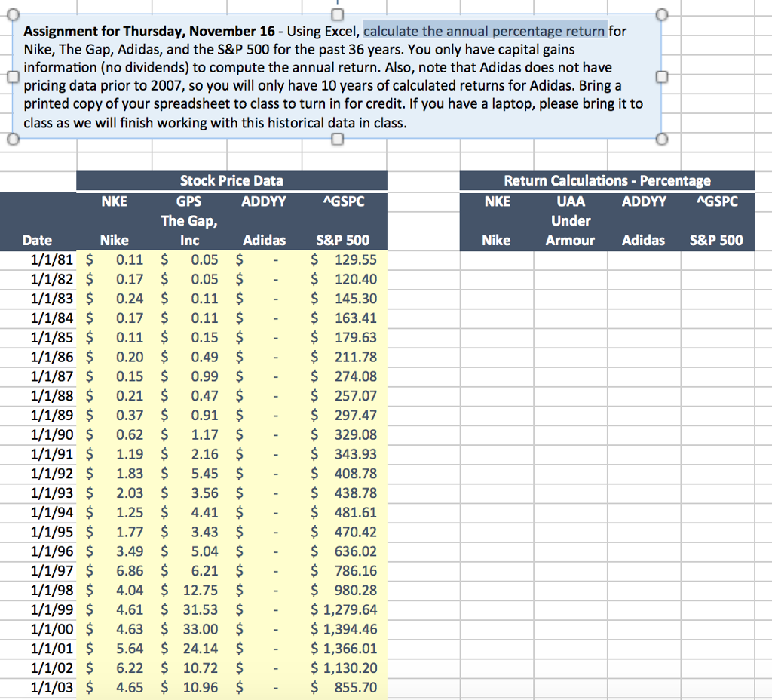Select the 'Date' column header cell
The width and height of the screenshot is (772, 700).
point(38,240)
